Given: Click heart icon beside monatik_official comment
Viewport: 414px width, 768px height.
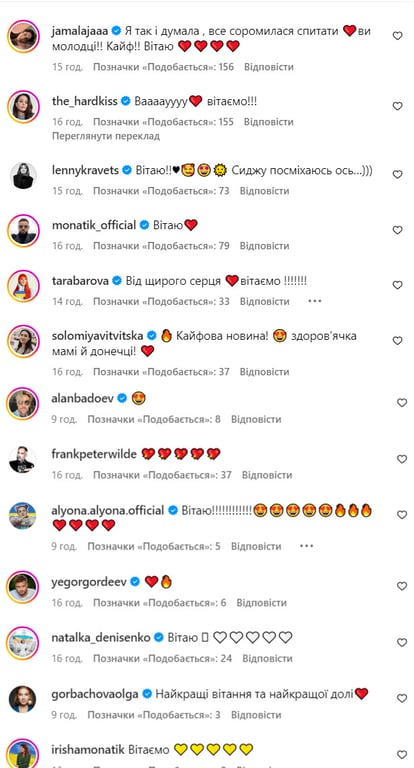Looking at the screenshot, I should 398,230.
